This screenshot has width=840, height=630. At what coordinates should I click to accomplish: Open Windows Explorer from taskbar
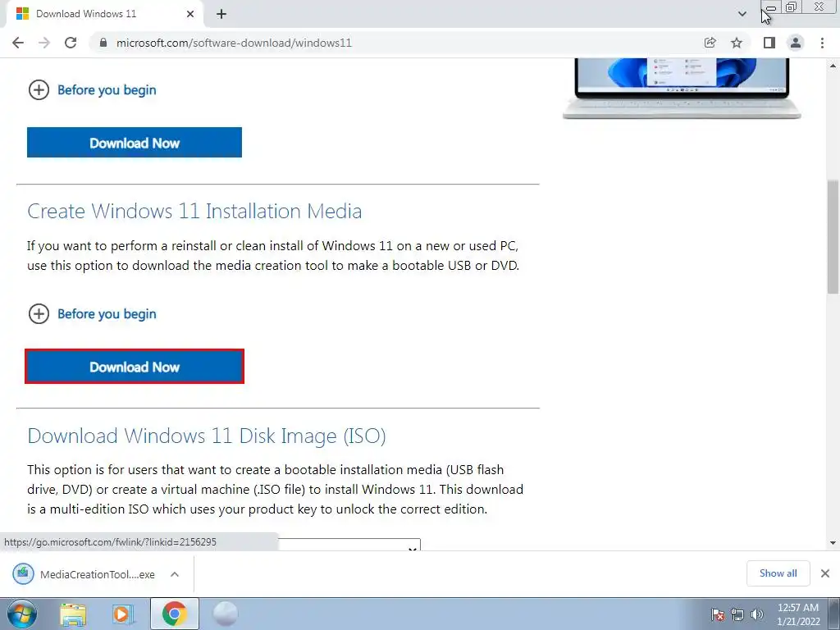point(73,614)
